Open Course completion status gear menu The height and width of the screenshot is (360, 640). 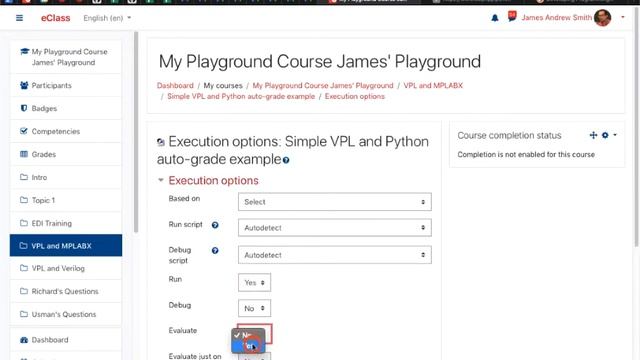tap(608, 135)
